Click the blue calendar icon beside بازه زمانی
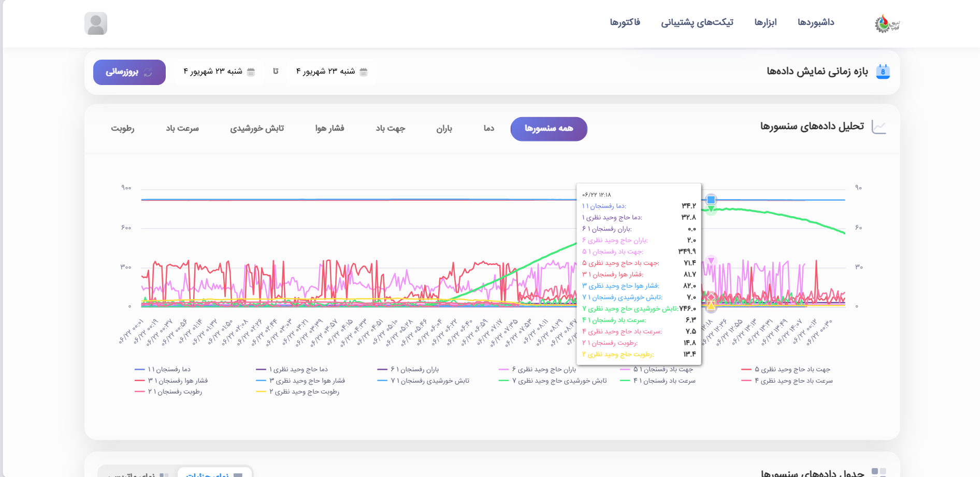Image resolution: width=980 pixels, height=477 pixels. [x=883, y=72]
